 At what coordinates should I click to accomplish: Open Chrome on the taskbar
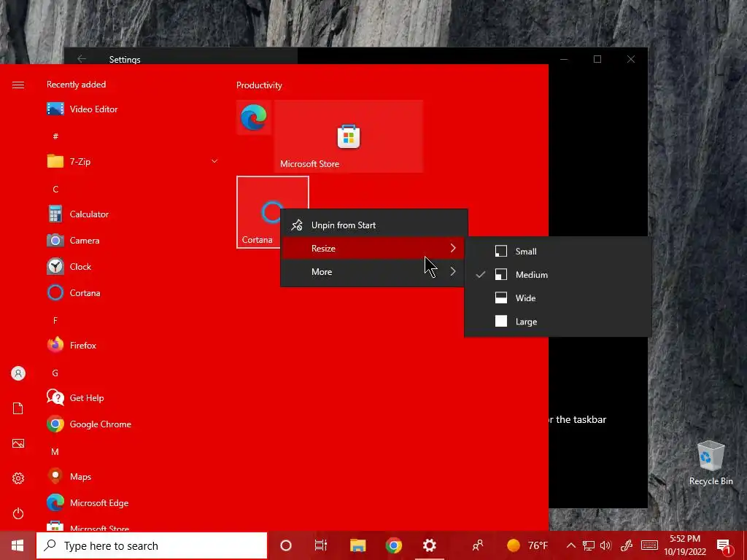tap(393, 545)
